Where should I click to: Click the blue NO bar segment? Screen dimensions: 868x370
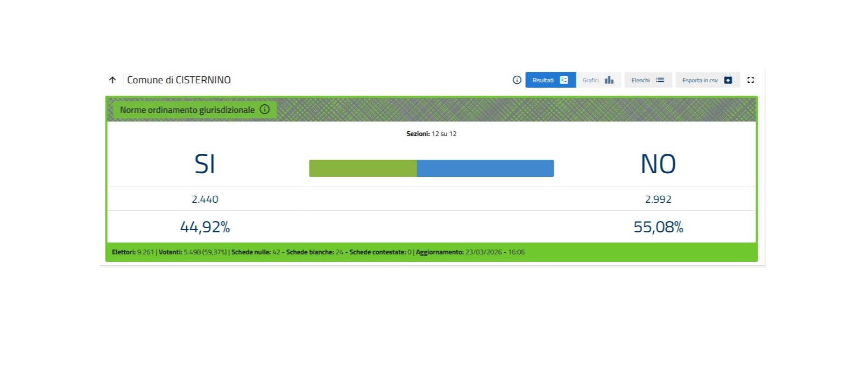click(485, 168)
